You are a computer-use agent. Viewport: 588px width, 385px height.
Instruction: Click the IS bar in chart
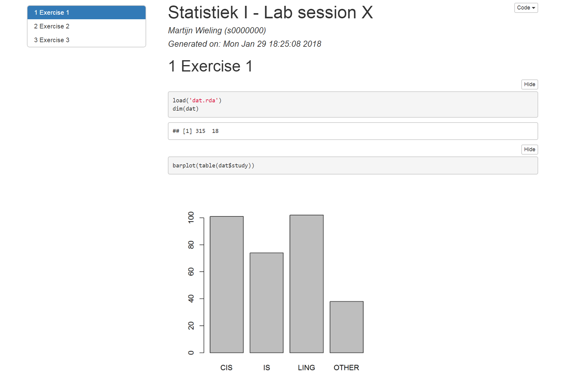pos(266,302)
